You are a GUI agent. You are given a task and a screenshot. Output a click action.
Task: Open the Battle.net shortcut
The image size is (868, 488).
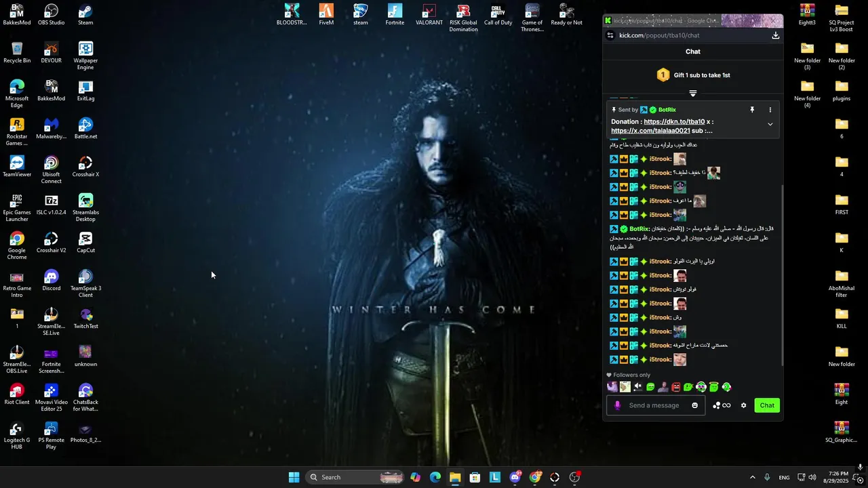point(85,129)
